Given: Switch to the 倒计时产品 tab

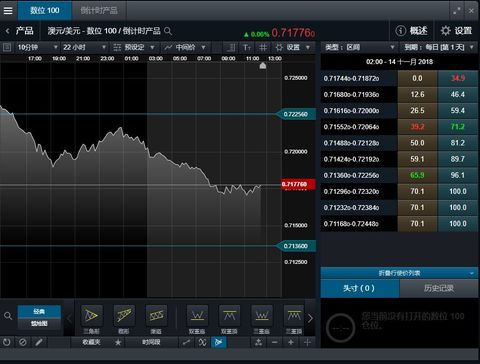Looking at the screenshot, I should (99, 10).
